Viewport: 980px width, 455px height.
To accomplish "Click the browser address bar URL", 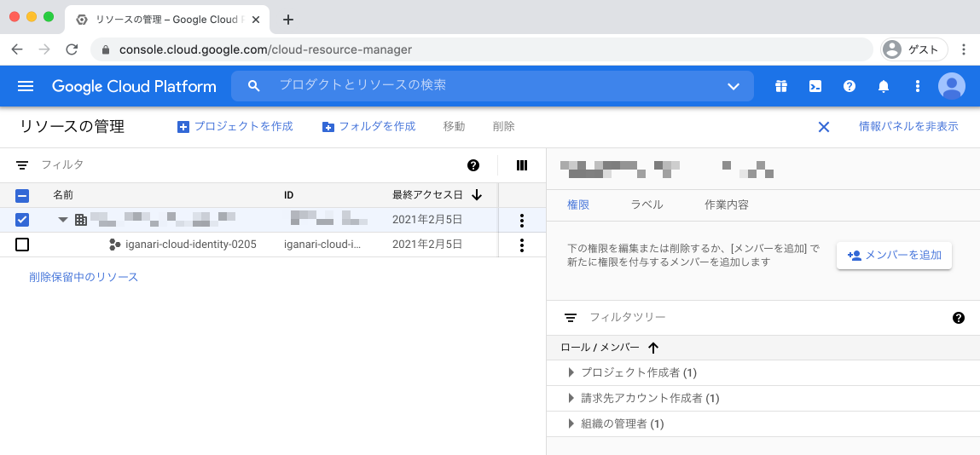I will [265, 49].
